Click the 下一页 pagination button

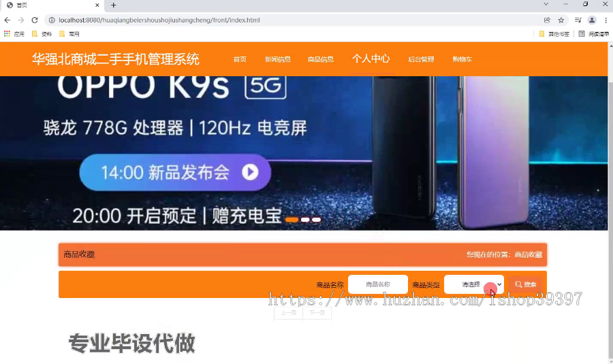[317, 313]
